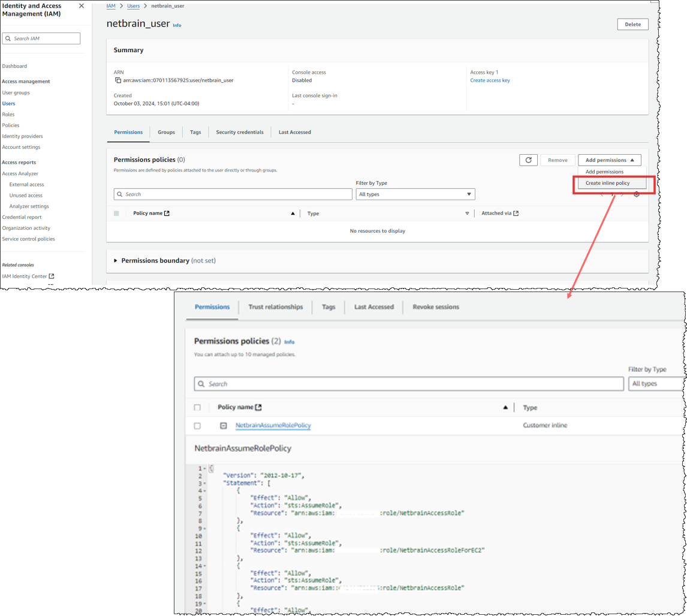Open lower panel All types filter
The width and height of the screenshot is (687, 616).
[x=656, y=384]
